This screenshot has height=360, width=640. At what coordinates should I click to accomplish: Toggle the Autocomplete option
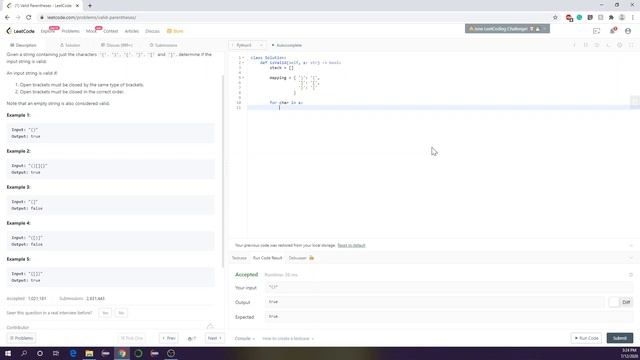click(287, 45)
